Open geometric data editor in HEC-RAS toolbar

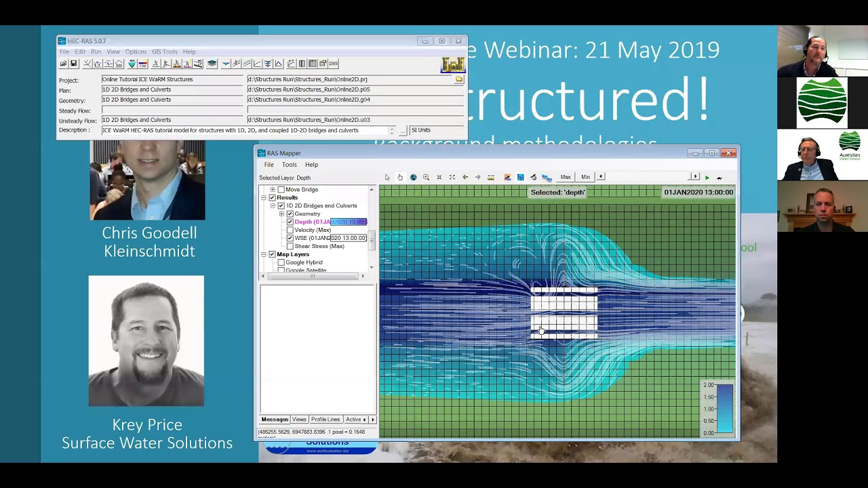[x=87, y=64]
